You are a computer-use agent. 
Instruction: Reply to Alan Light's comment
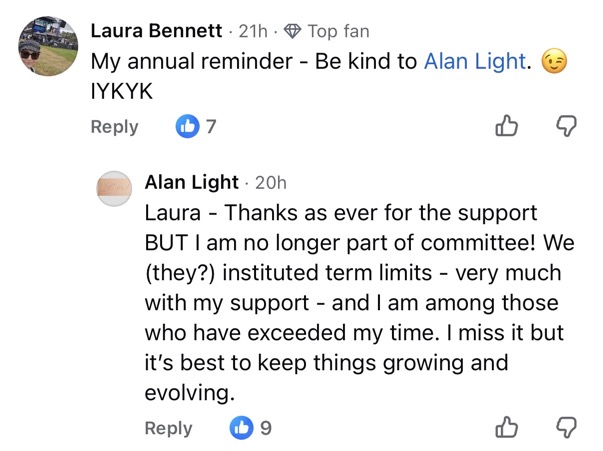coord(168,428)
